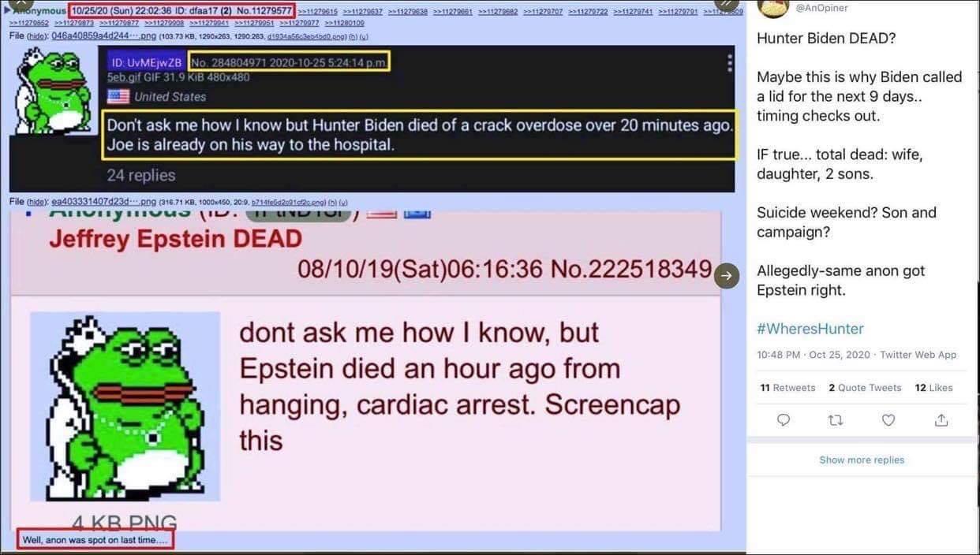The image size is (980, 555).
Task: Click the next image arrow button
Action: pos(727,275)
